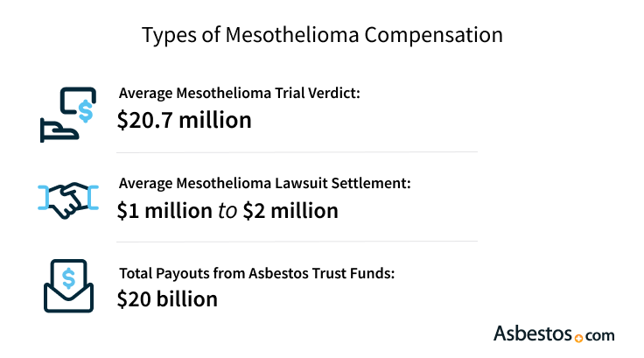Select the Total Payouts from Asbestos Trust Funds label
This screenshot has height=358, width=644.
coord(257,274)
